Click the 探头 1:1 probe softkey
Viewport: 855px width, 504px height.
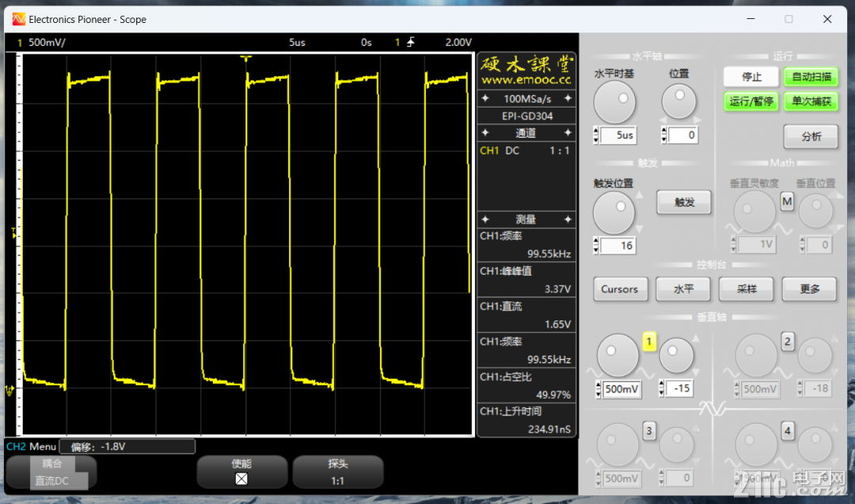(x=337, y=472)
